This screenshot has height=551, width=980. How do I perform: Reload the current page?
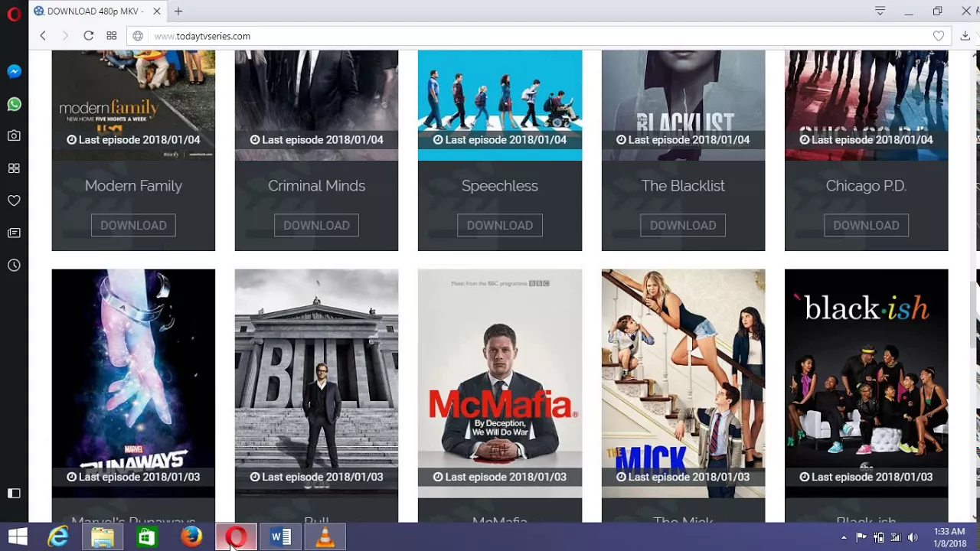[89, 36]
